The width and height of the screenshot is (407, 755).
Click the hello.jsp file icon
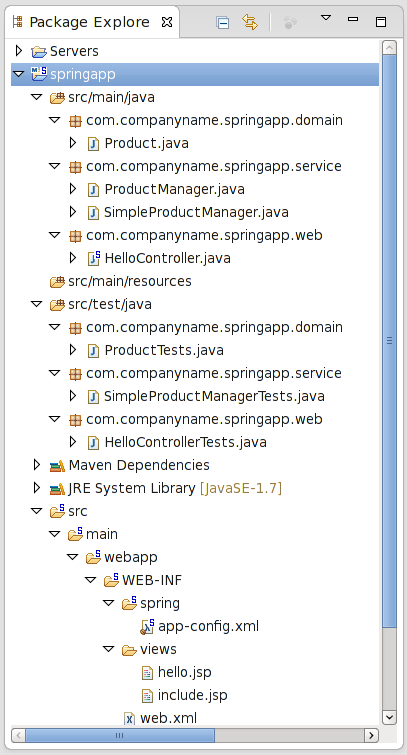[147, 672]
